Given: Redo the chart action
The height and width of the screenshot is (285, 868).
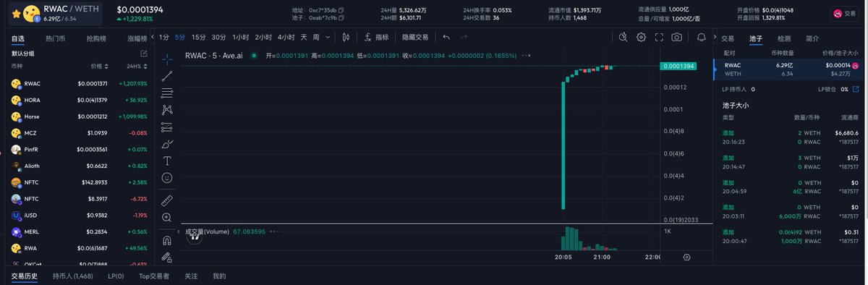Looking at the screenshot, I should click(x=464, y=37).
